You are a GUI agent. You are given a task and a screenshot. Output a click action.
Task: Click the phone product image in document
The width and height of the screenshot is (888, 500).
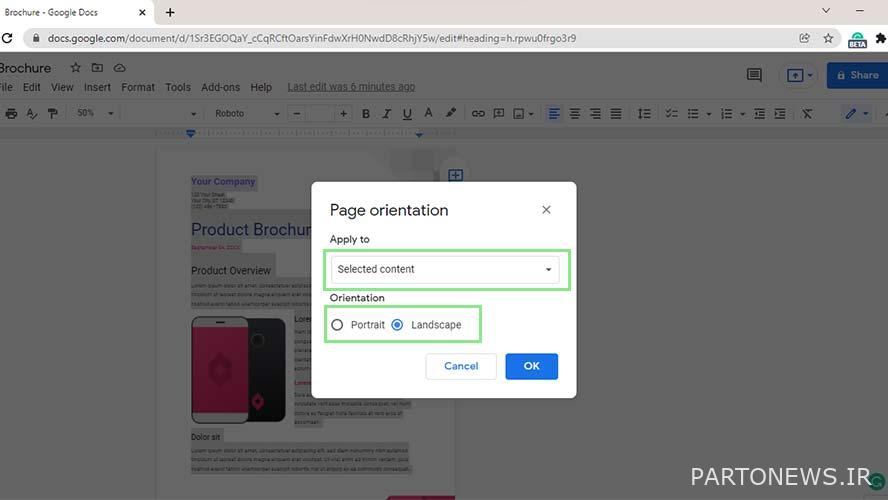pyautogui.click(x=238, y=370)
